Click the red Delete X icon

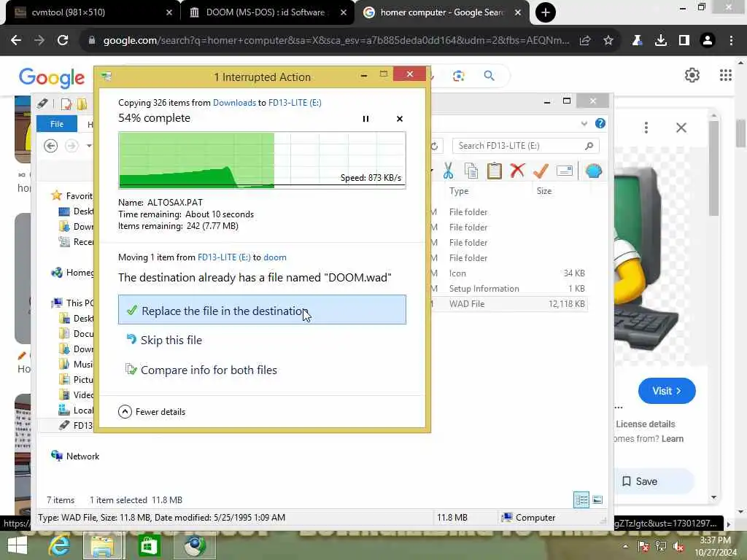tap(517, 170)
